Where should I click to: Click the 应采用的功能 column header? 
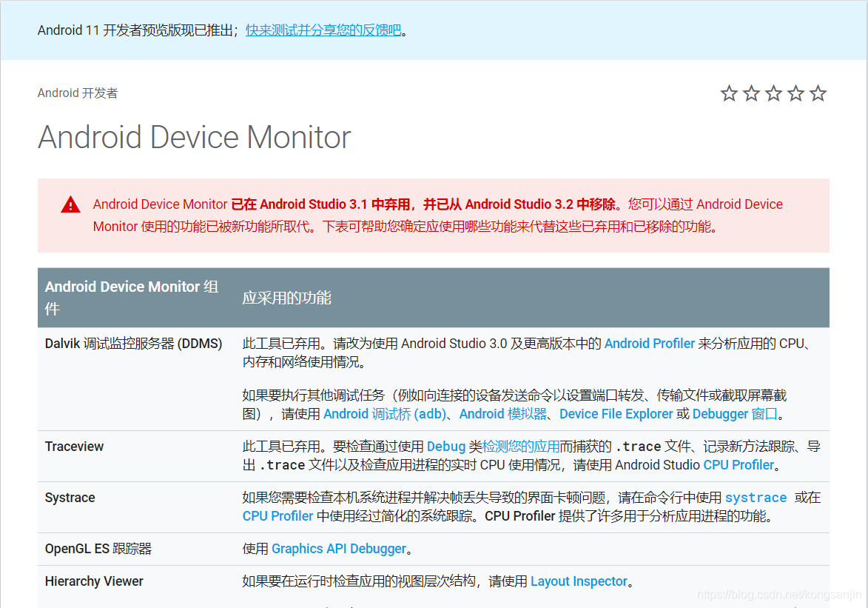(287, 298)
